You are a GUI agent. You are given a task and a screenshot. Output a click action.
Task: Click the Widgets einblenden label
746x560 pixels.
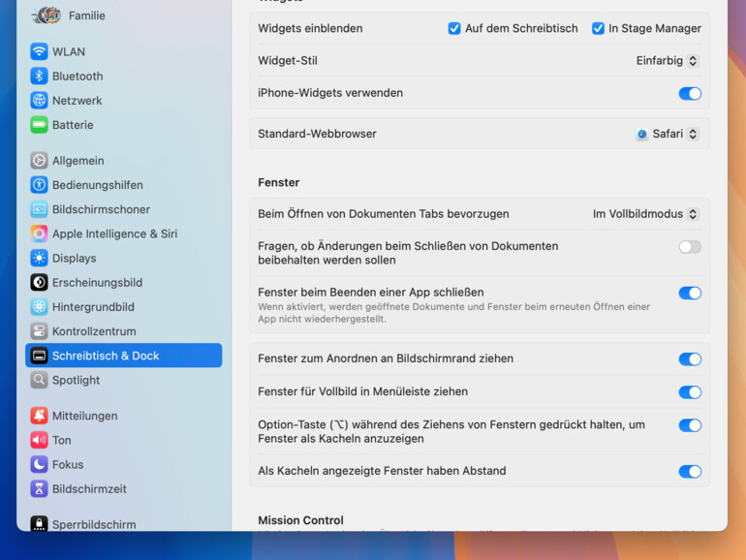(310, 28)
